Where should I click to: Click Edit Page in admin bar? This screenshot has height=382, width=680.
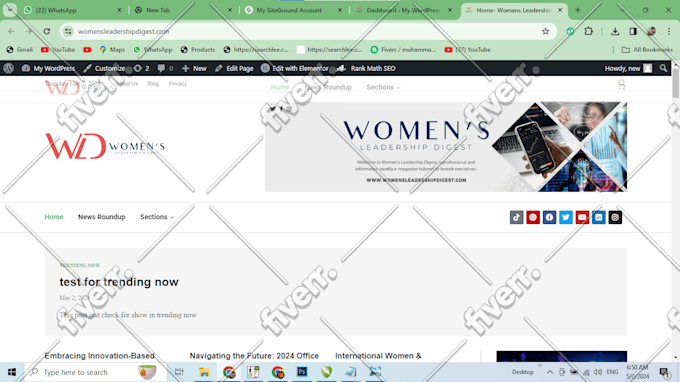pos(234,68)
